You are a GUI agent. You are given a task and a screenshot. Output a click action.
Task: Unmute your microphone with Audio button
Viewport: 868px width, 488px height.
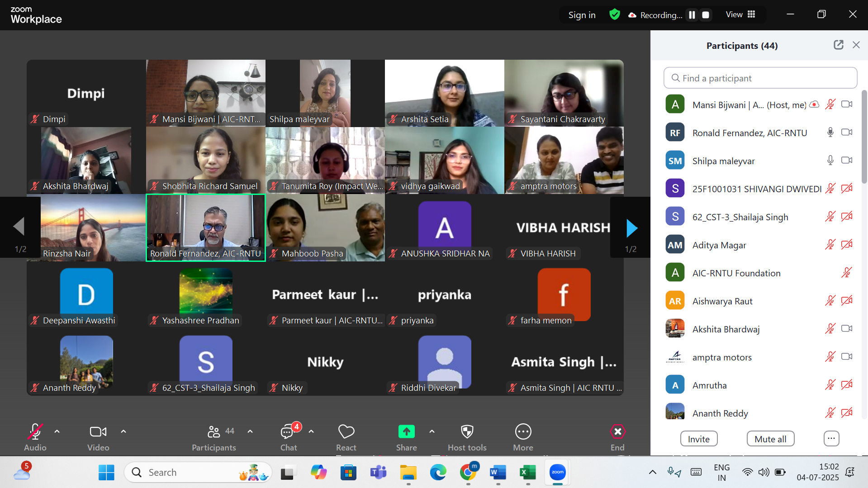(35, 432)
